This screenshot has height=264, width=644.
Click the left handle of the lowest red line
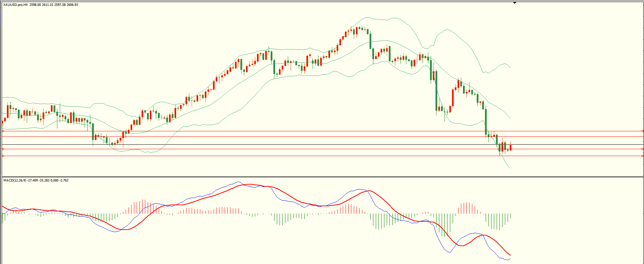[x=3, y=156]
